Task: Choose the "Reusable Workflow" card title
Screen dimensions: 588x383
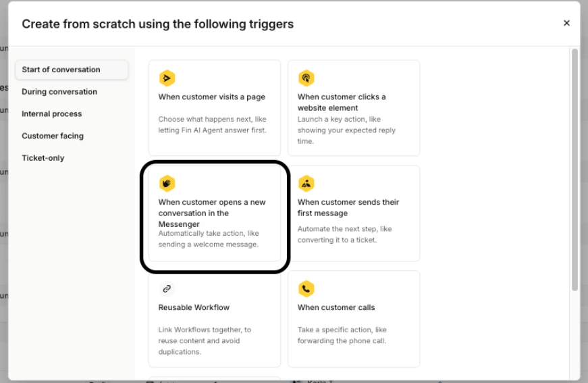Action: point(194,307)
